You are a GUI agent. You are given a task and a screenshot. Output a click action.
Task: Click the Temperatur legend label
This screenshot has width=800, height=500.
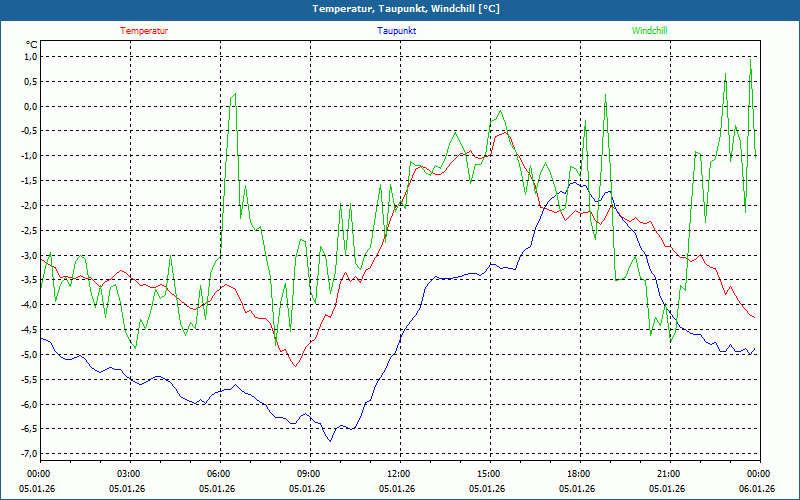[x=144, y=31]
